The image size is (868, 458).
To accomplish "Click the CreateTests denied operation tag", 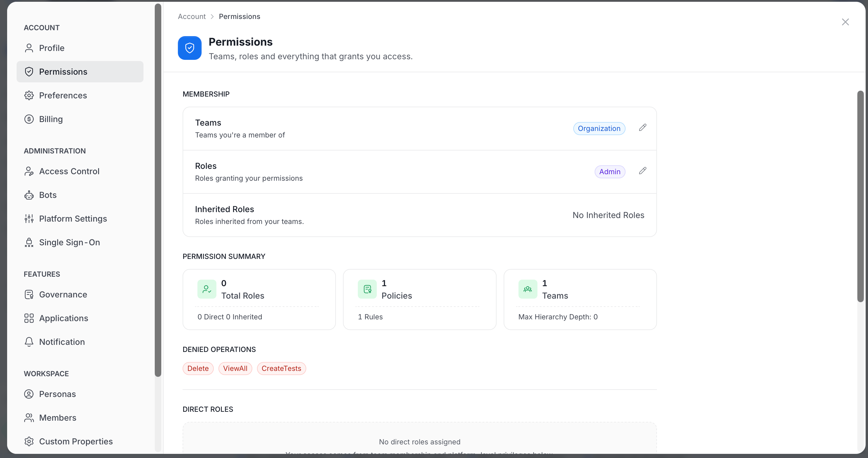I will (281, 369).
